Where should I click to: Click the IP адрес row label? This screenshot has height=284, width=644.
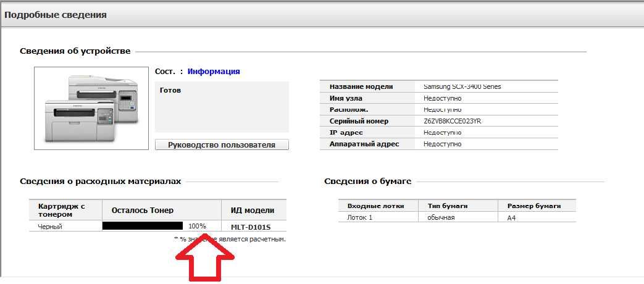click(346, 133)
